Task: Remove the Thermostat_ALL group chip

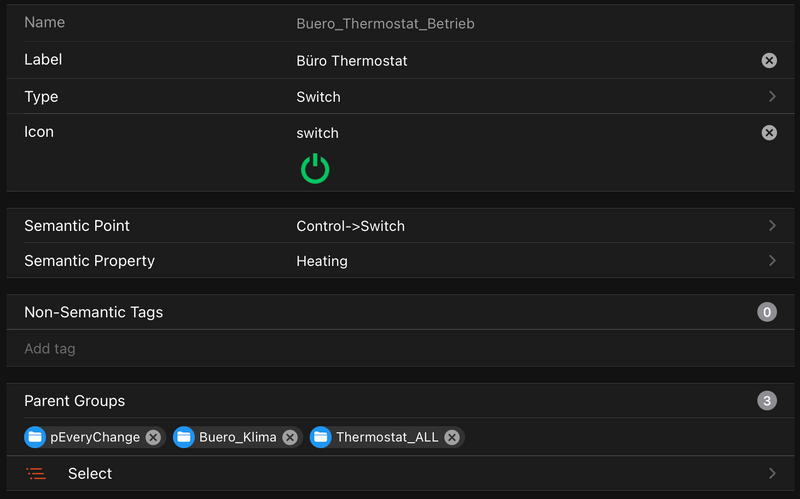Action: coord(452,437)
